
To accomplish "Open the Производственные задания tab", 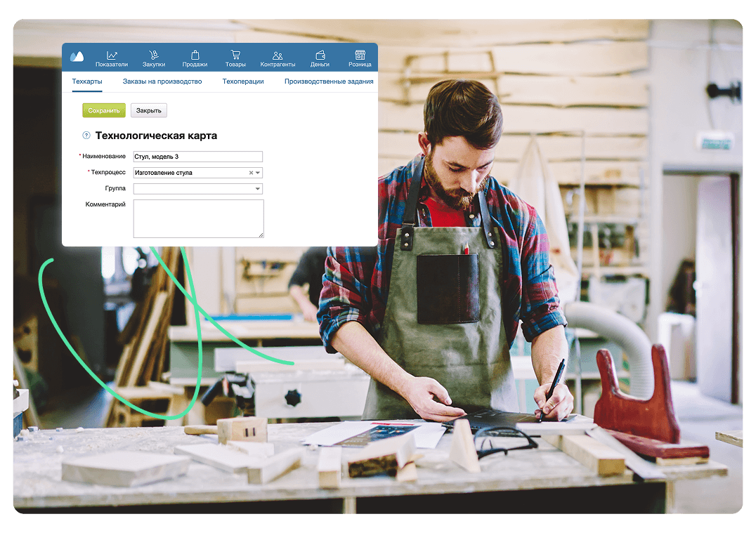I will pos(329,81).
